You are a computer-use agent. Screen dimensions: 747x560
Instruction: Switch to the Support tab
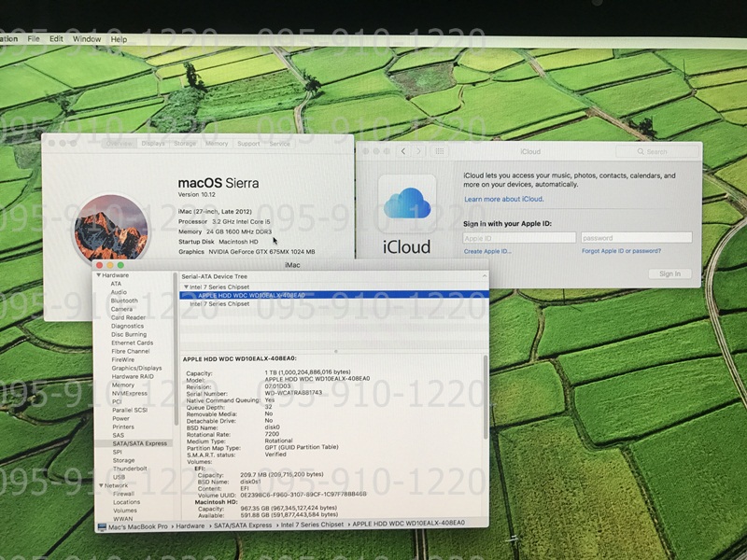248,144
